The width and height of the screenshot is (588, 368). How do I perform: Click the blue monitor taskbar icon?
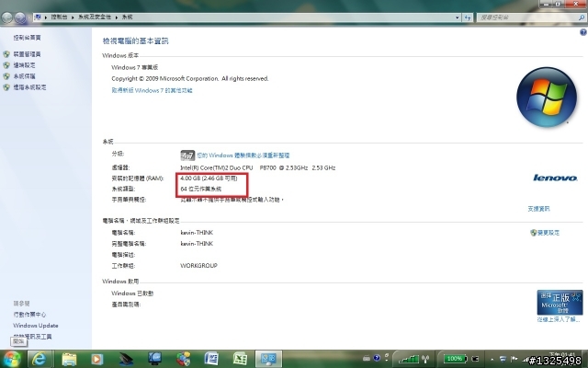[154, 359]
